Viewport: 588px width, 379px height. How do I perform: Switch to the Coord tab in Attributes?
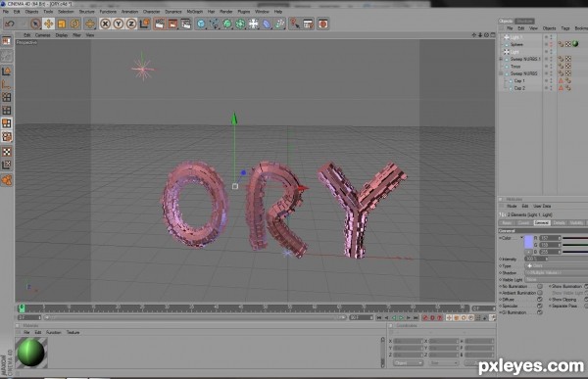tap(524, 222)
